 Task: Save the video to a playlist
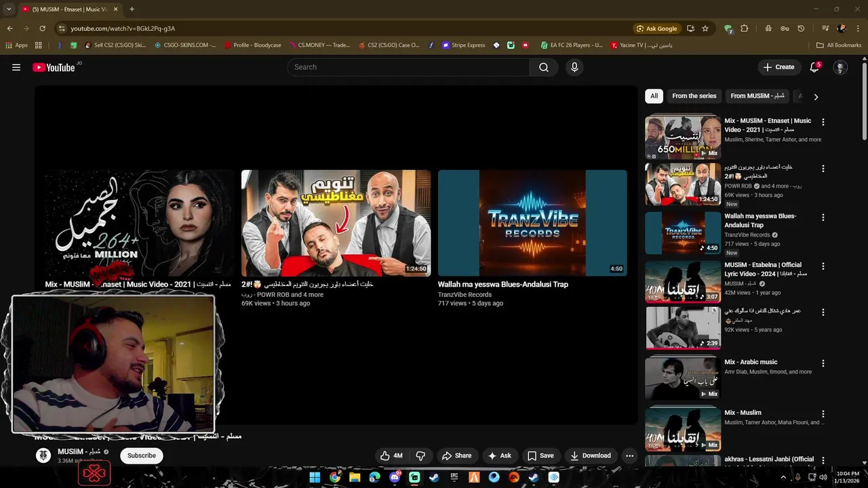540,455
